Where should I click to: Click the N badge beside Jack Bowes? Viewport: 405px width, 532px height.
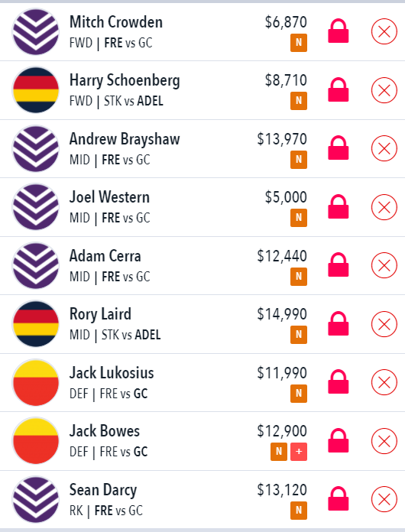tap(279, 452)
